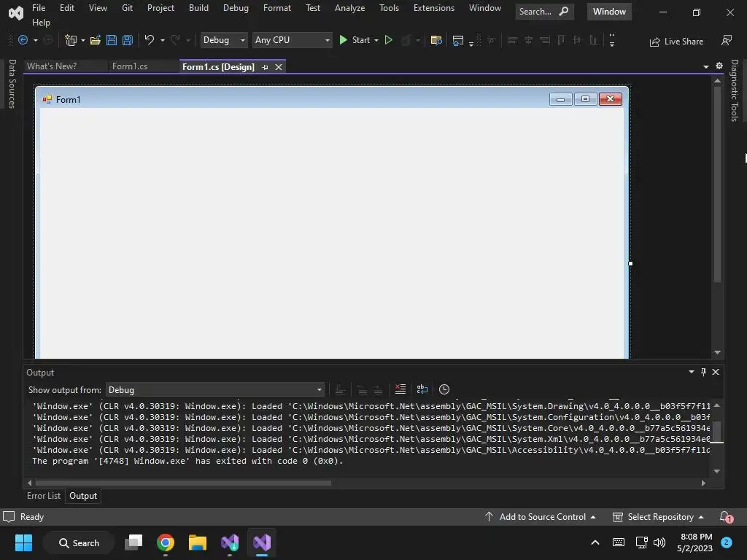Click the window layout toolbar icon

point(458,41)
